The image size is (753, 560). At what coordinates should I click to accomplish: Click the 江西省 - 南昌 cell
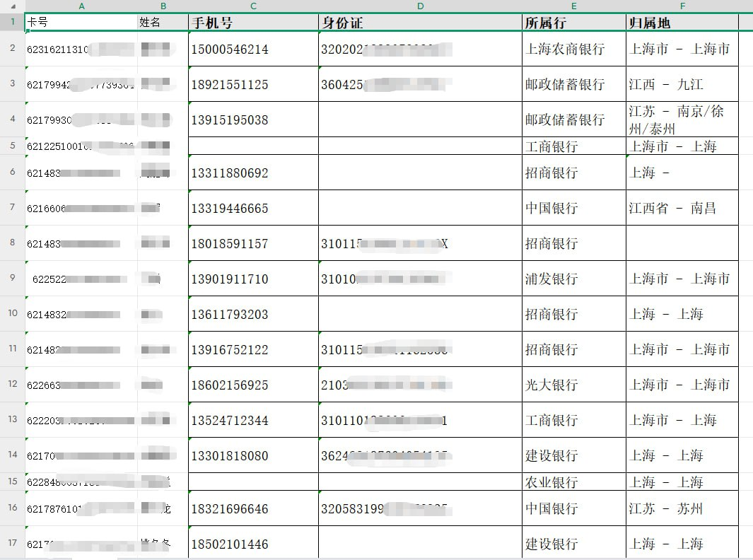(682, 208)
